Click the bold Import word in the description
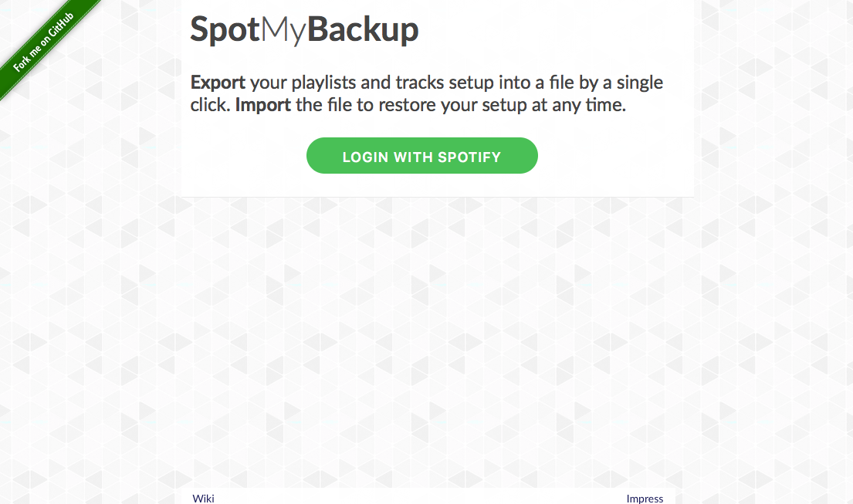Screen dimensions: 853x504 tap(262, 104)
